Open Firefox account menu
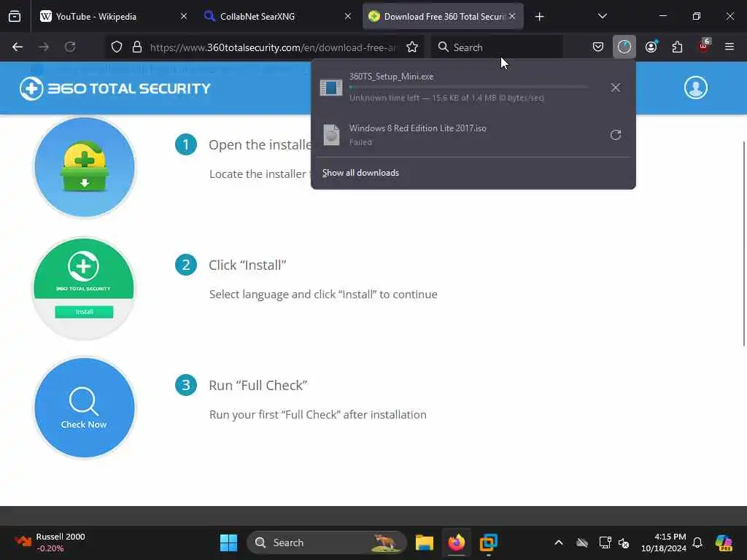The width and height of the screenshot is (747, 560). click(651, 47)
